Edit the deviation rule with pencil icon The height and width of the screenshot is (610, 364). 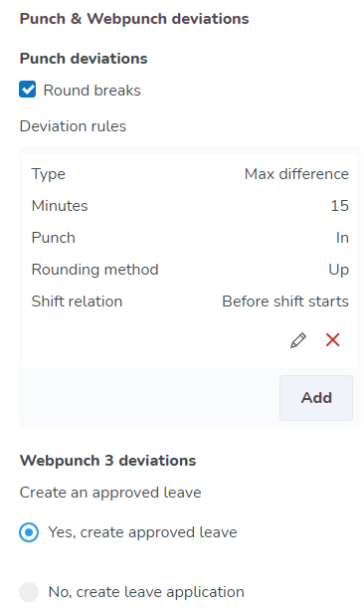[x=298, y=340]
